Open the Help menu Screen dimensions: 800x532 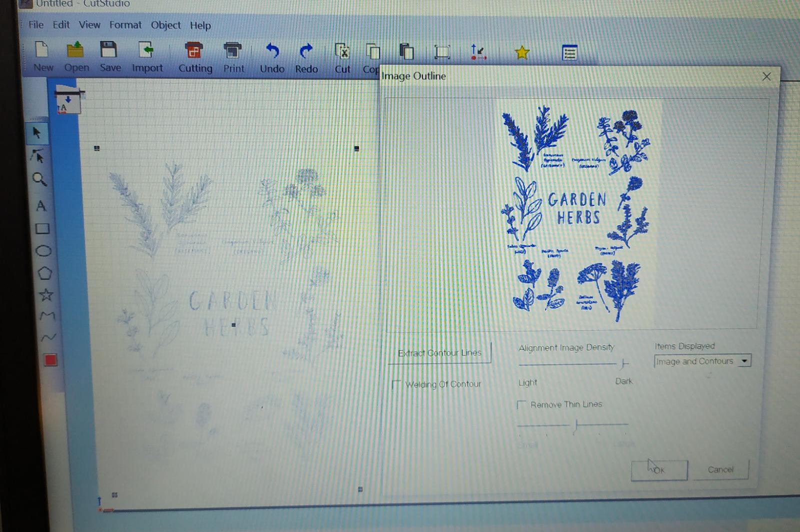click(200, 25)
